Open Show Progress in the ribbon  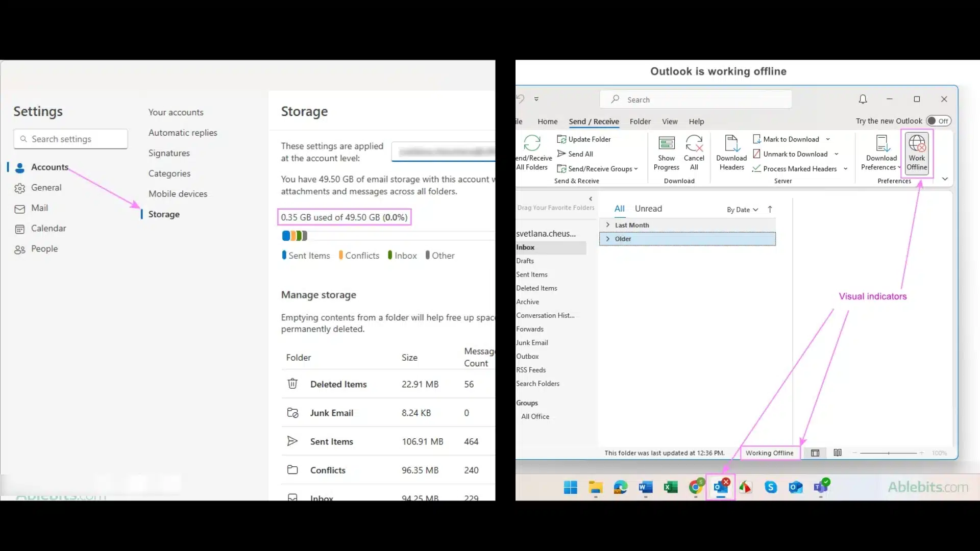tap(666, 153)
